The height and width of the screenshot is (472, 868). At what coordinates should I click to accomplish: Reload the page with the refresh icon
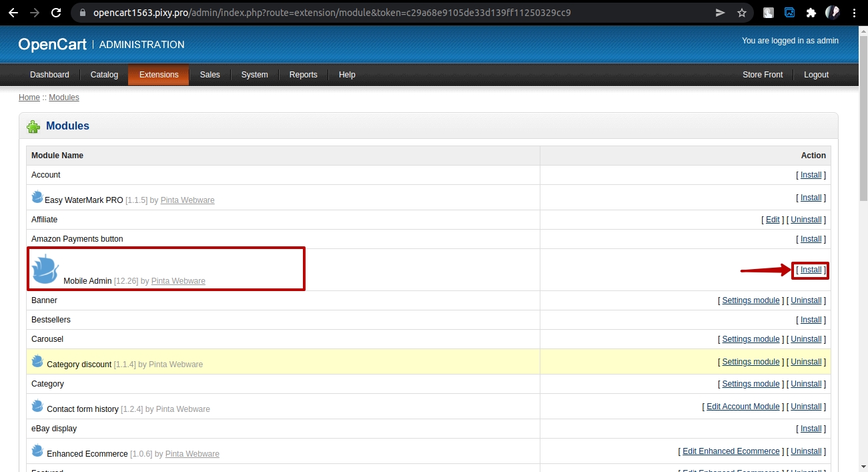pyautogui.click(x=56, y=13)
